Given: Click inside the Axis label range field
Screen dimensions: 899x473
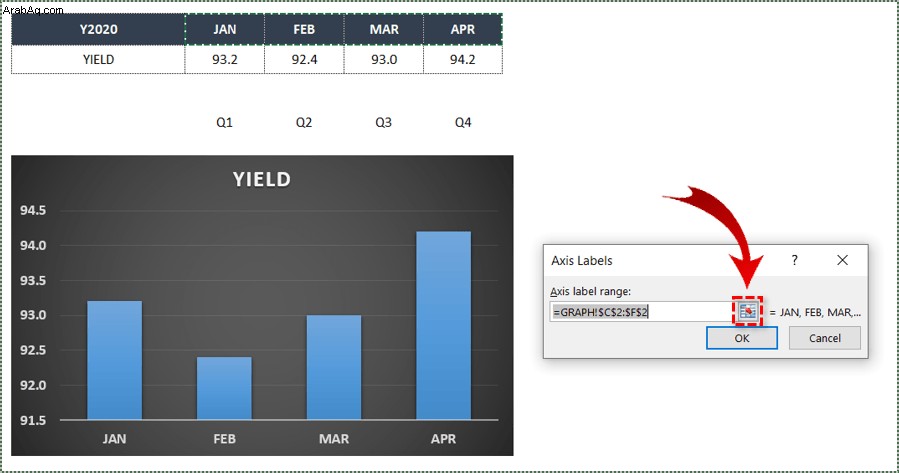Looking at the screenshot, I should 640,312.
